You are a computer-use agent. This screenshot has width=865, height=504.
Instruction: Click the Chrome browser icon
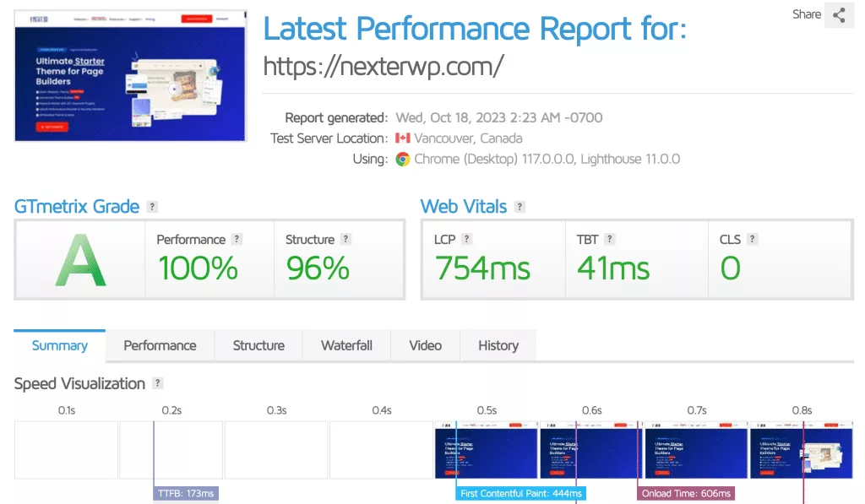pyautogui.click(x=403, y=160)
